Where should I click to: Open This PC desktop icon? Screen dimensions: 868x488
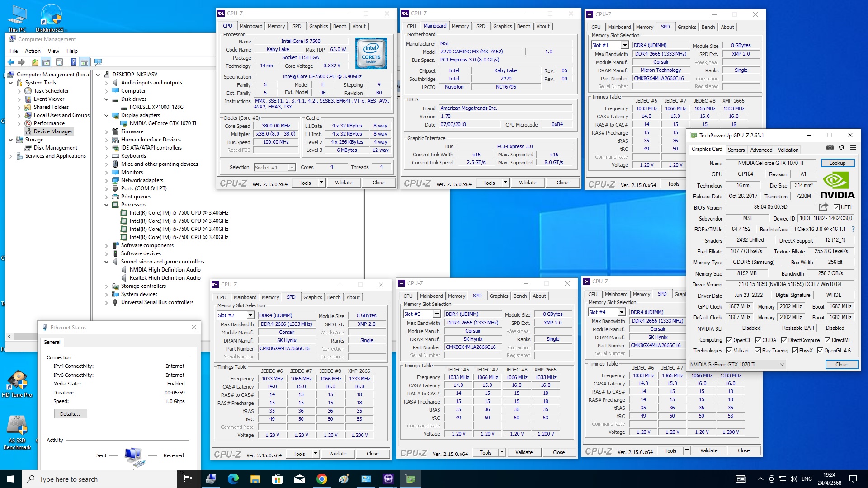click(x=17, y=18)
